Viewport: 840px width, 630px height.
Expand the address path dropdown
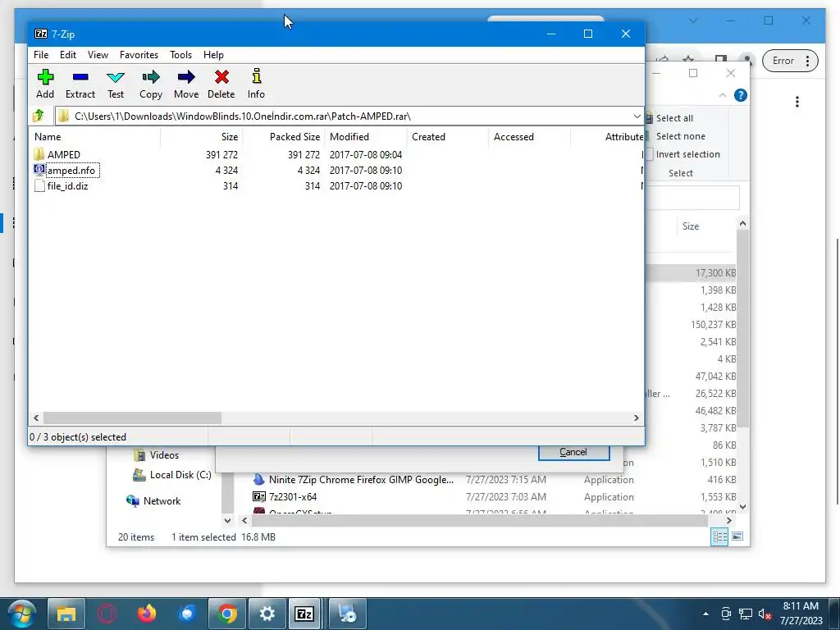(x=637, y=116)
